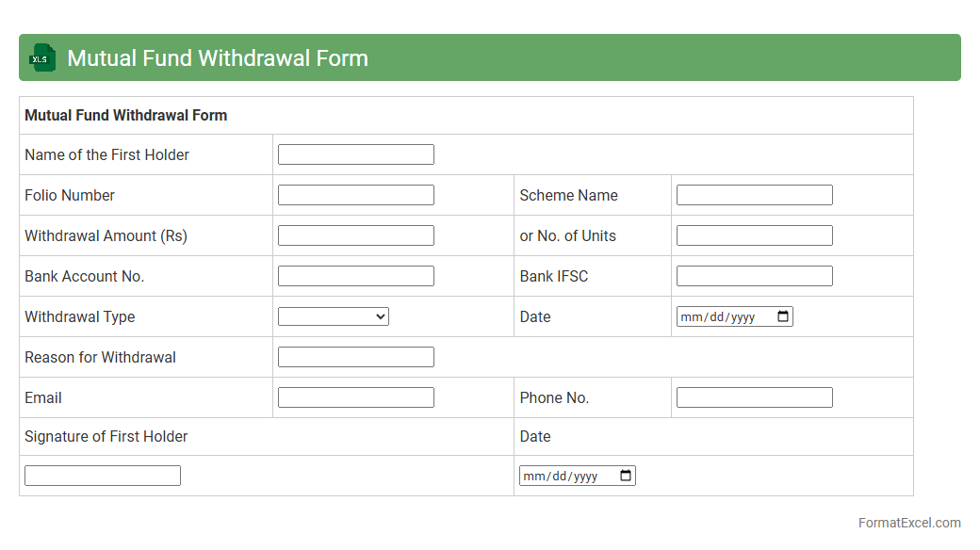Click the signature Date mm/dd/yyyy text
980x550 pixels.
pyautogui.click(x=561, y=477)
